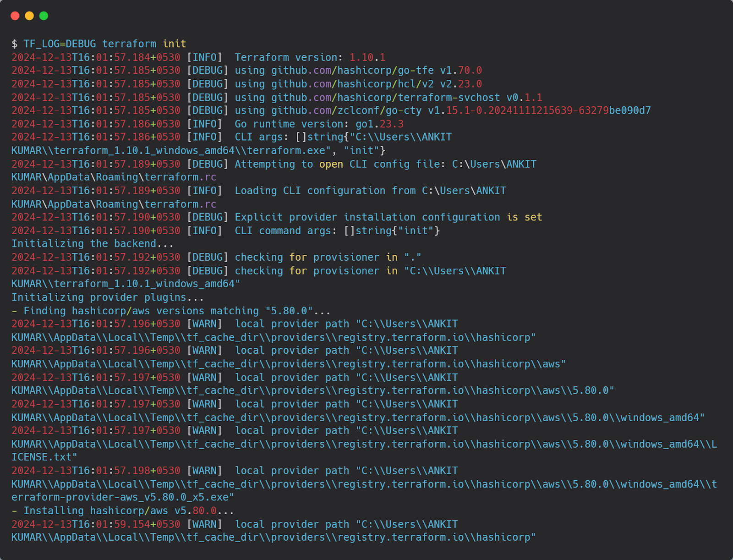Click 'Attempting to open CLI config file' line
This screenshot has width=733, height=560.
(274, 165)
